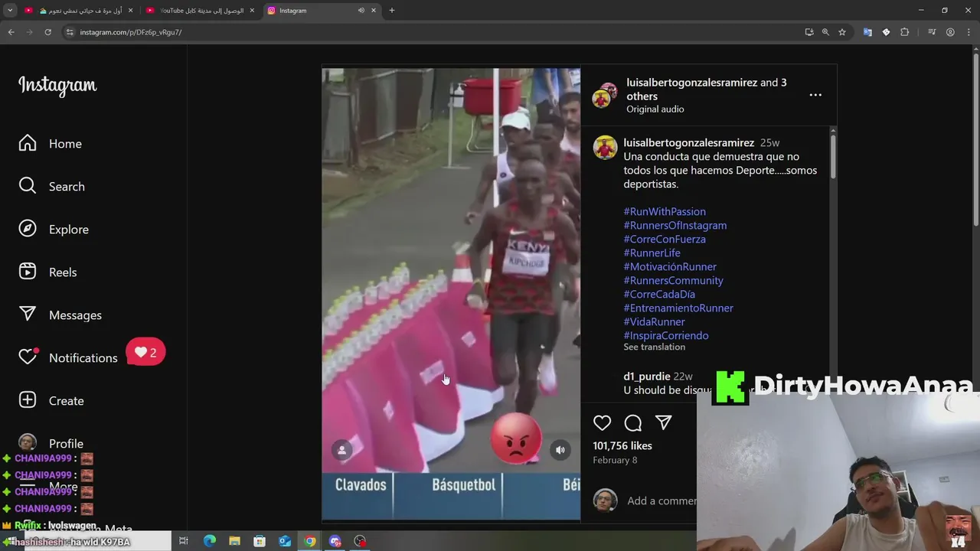Open the #InspiraCorriendo hashtag
The image size is (980, 551).
666,335
